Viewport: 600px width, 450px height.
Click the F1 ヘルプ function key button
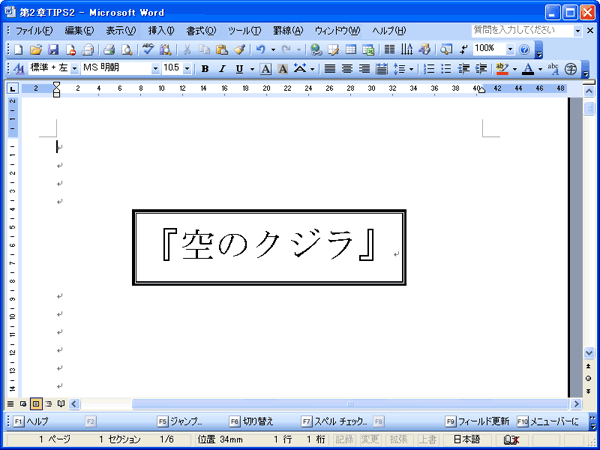coord(31,422)
